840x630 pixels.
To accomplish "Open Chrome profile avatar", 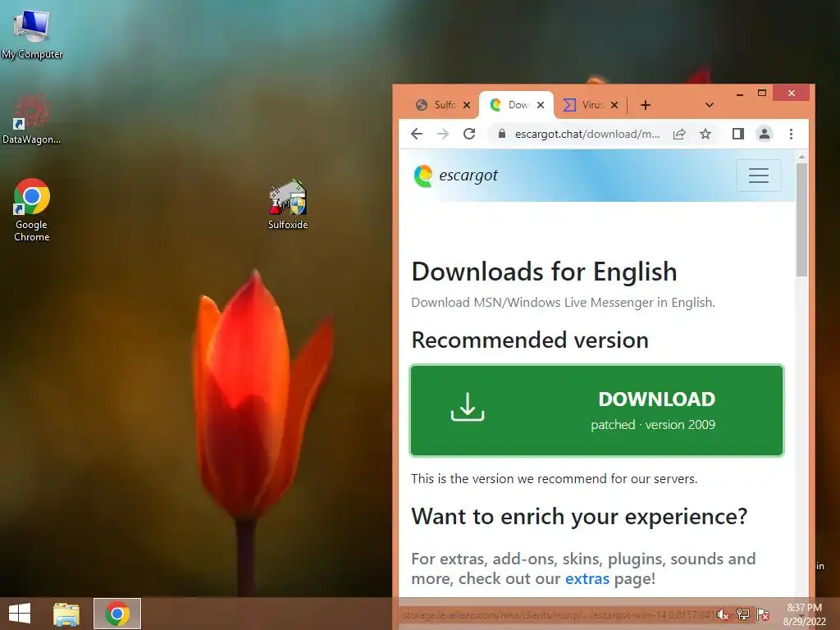I will coord(765,134).
